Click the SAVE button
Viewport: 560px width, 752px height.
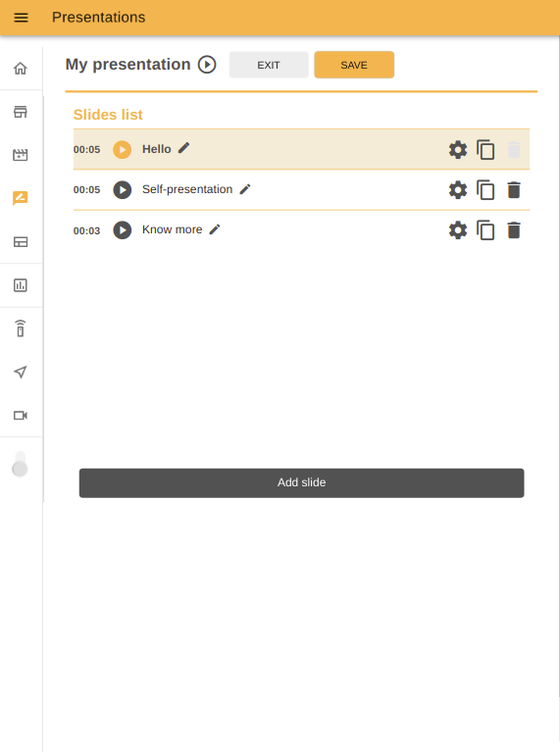tap(354, 65)
